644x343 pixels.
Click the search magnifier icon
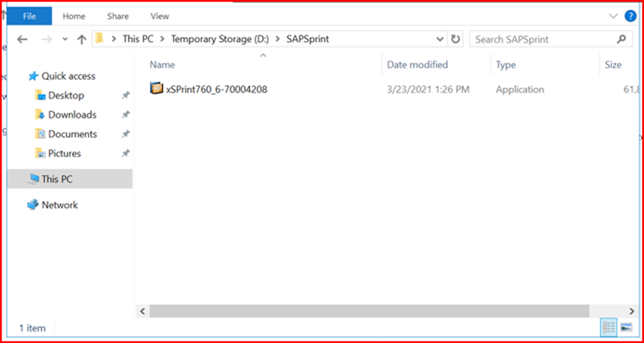[x=621, y=40]
